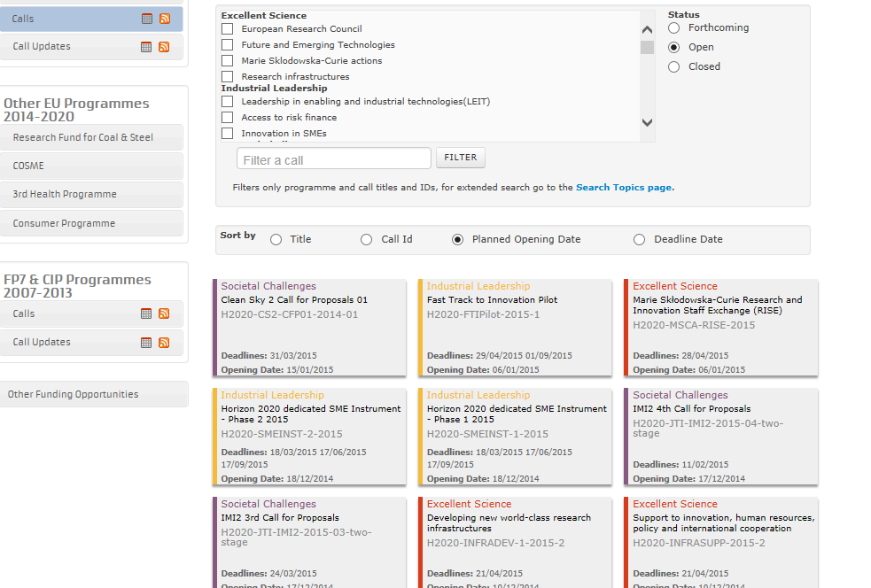Click calendar icon next to Horizon 2020 Call Updates
This screenshot has height=588, width=871.
tap(146, 47)
